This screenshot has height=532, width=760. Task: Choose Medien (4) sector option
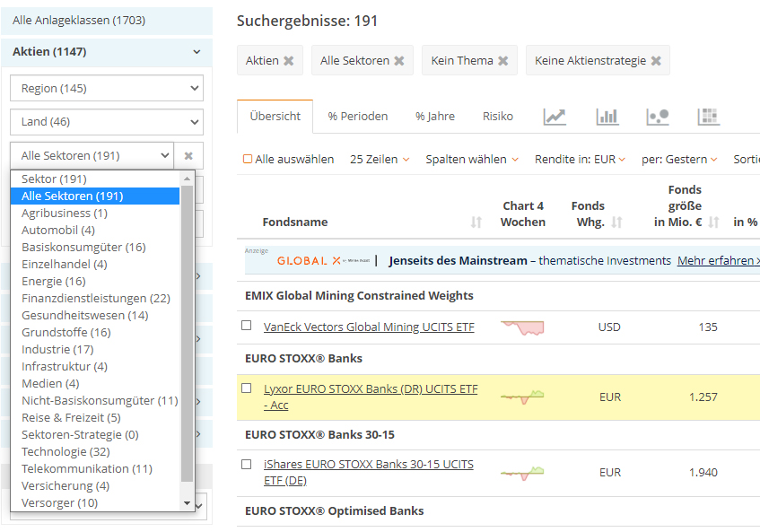point(95,384)
